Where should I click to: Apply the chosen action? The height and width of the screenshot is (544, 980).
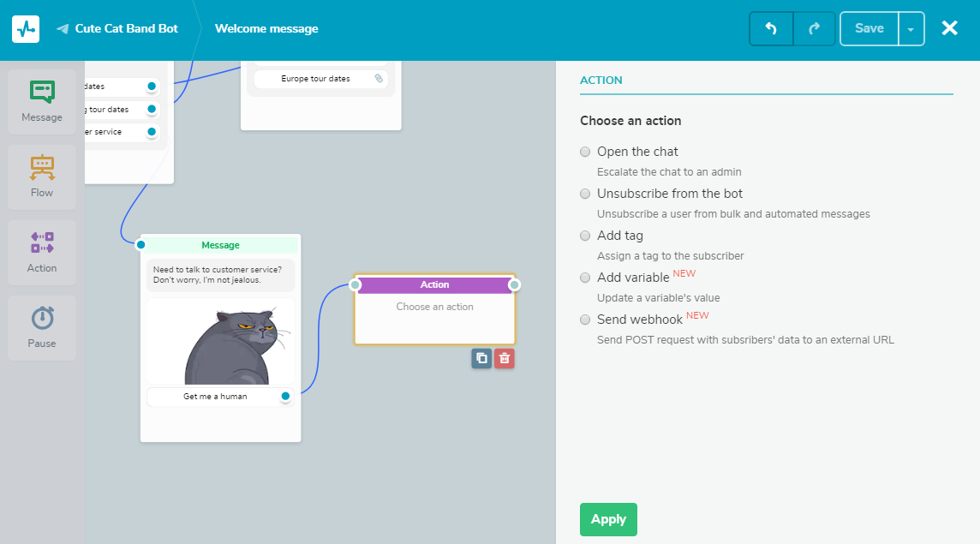[608, 519]
